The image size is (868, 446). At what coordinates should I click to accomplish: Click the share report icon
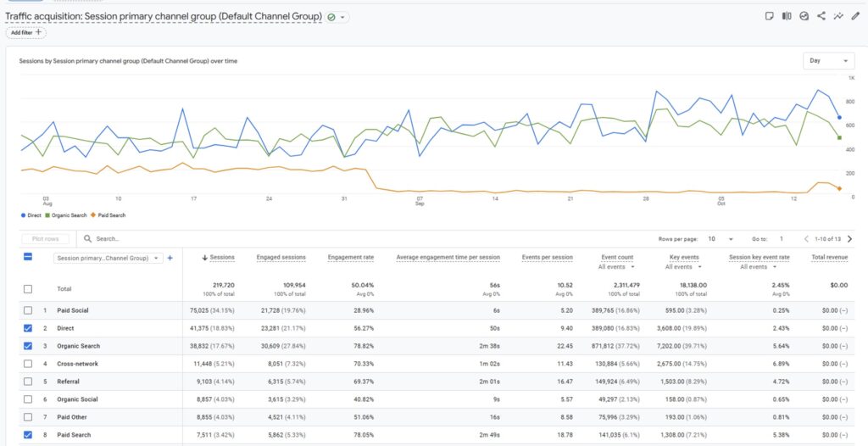(x=821, y=16)
